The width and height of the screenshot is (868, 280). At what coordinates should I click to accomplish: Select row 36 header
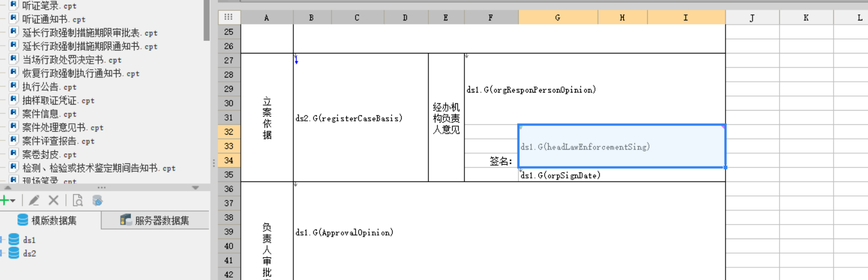click(x=228, y=189)
